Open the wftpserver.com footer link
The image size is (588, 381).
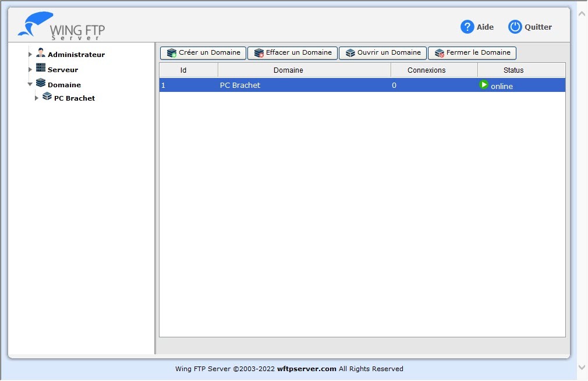(x=306, y=369)
